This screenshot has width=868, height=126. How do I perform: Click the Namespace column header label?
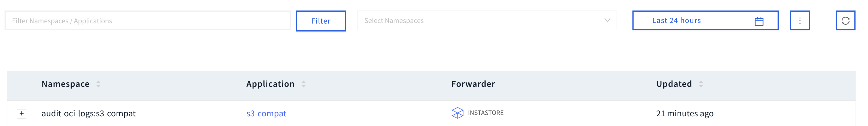pyautogui.click(x=65, y=84)
